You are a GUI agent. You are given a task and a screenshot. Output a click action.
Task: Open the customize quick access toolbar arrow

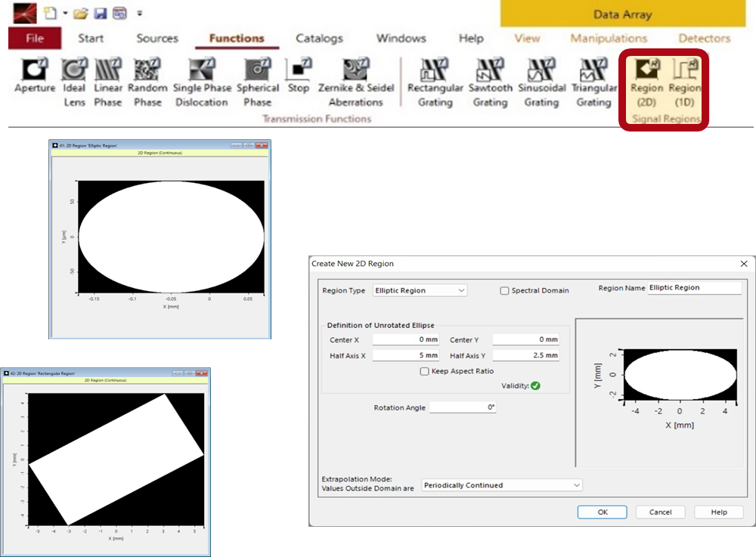click(x=139, y=14)
